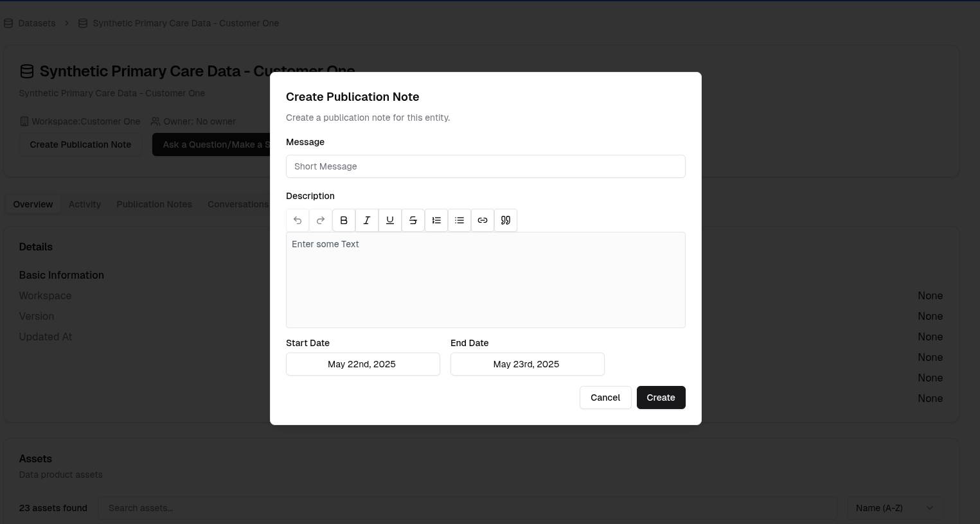Open the End Date picker
980x524 pixels.
click(527, 364)
